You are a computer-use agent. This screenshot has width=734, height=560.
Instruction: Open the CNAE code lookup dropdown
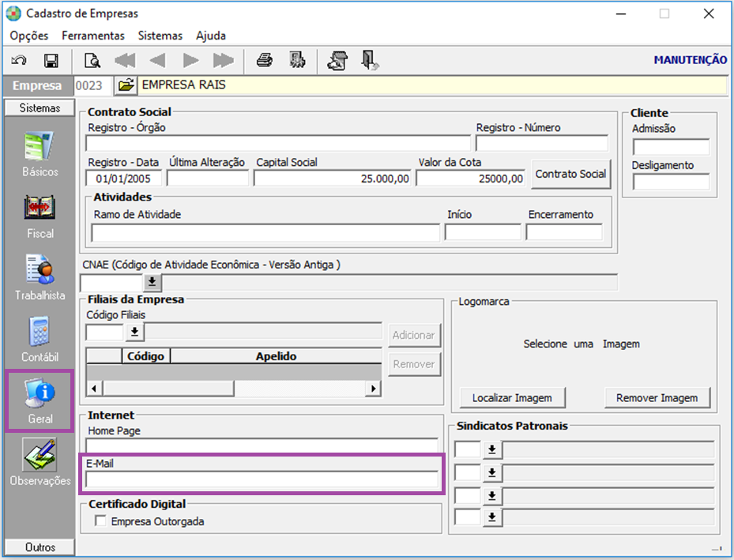click(x=152, y=282)
